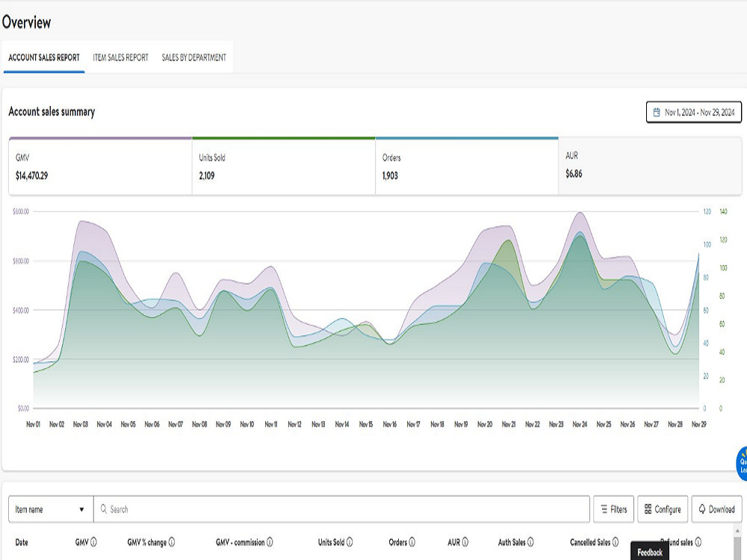Click the Cancelled Sales column header

[590, 542]
